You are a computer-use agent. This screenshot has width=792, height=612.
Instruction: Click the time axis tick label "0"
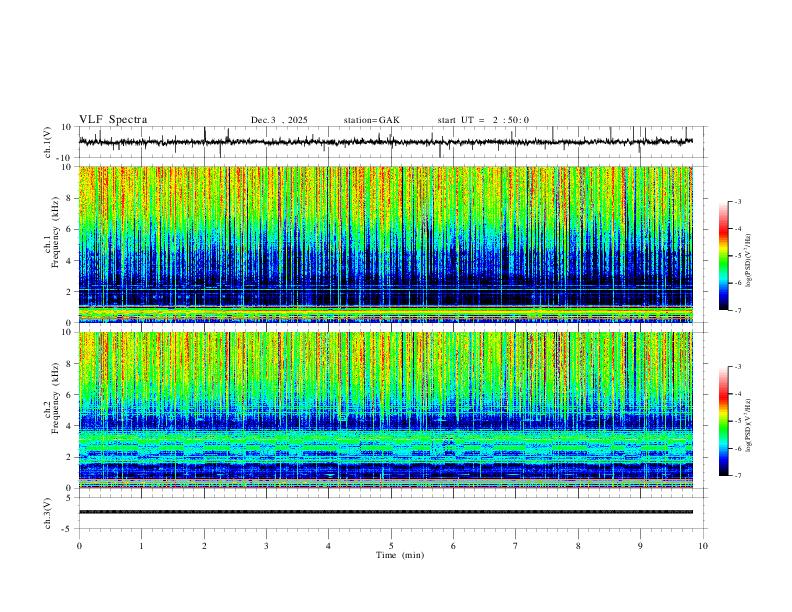coord(79,546)
